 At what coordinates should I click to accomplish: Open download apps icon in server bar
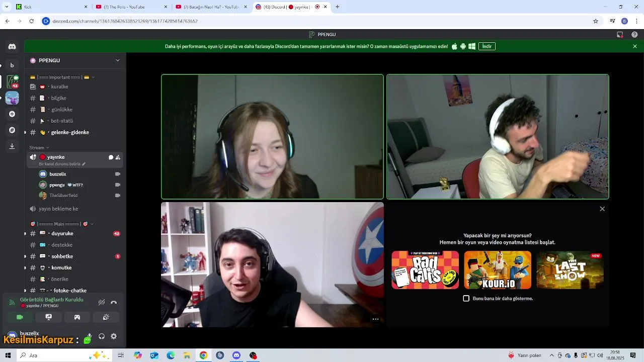[12, 146]
